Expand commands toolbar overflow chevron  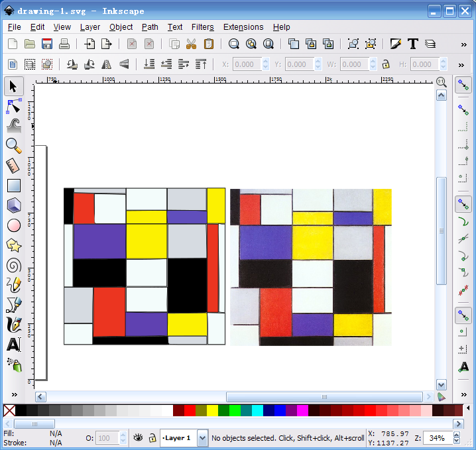[x=463, y=44]
